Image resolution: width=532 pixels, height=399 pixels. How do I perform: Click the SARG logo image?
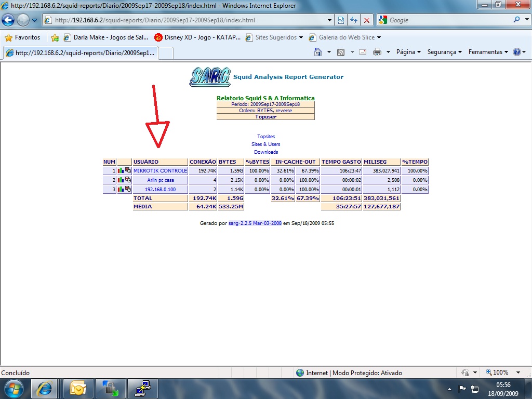pos(210,77)
